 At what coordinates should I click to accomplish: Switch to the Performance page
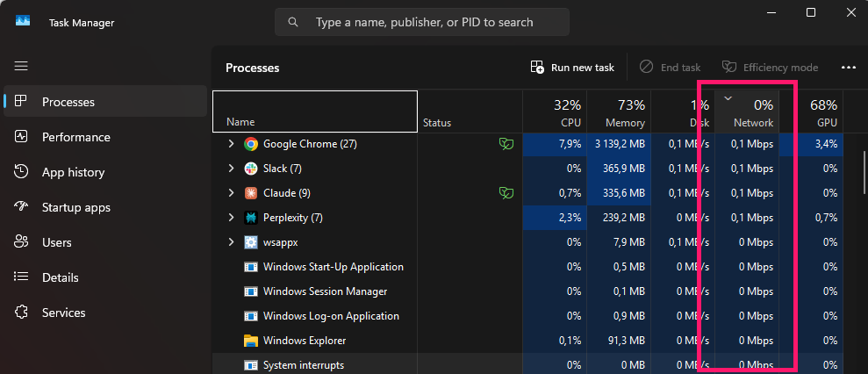tap(105, 137)
